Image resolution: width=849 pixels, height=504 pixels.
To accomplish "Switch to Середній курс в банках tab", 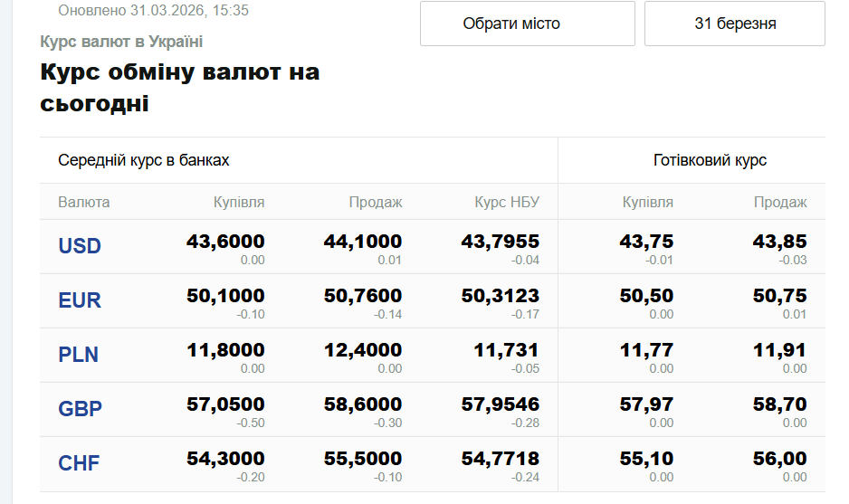I will coord(144,160).
